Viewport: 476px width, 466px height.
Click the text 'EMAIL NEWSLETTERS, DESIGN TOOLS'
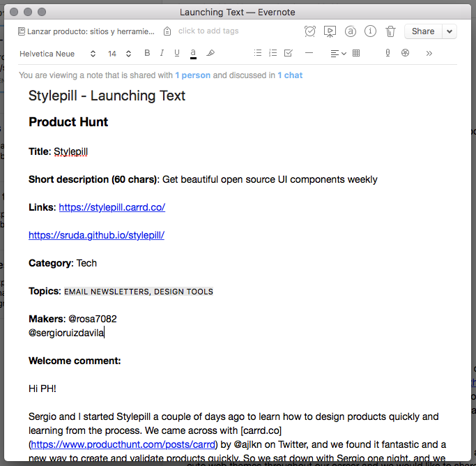[139, 292]
